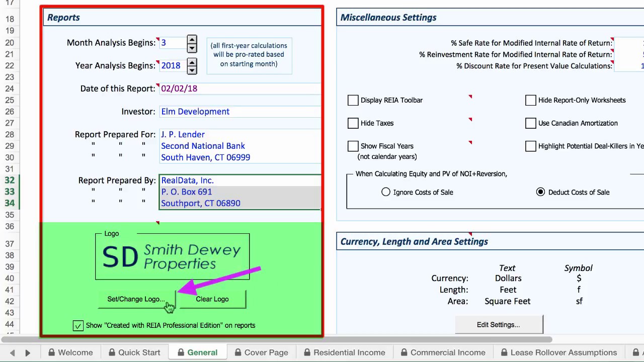The image size is (644, 362).
Task: Click Currency, Length and Area Settings heading
Action: point(414,242)
